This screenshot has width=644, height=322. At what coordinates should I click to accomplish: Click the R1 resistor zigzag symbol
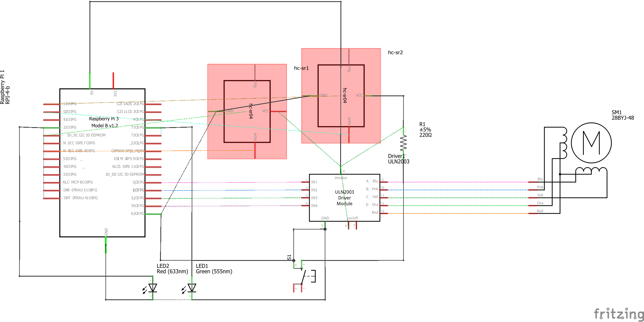[x=403, y=143]
